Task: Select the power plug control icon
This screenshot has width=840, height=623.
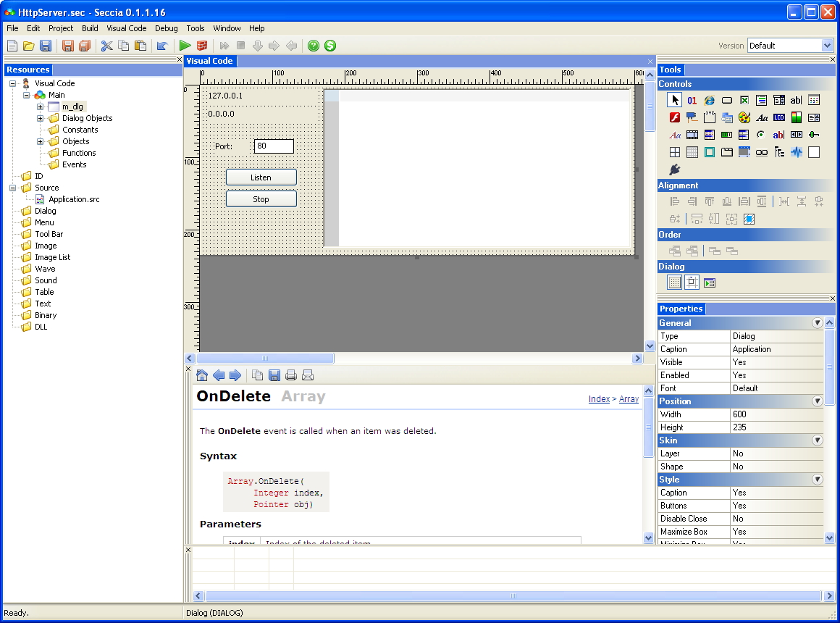Action: pos(674,170)
